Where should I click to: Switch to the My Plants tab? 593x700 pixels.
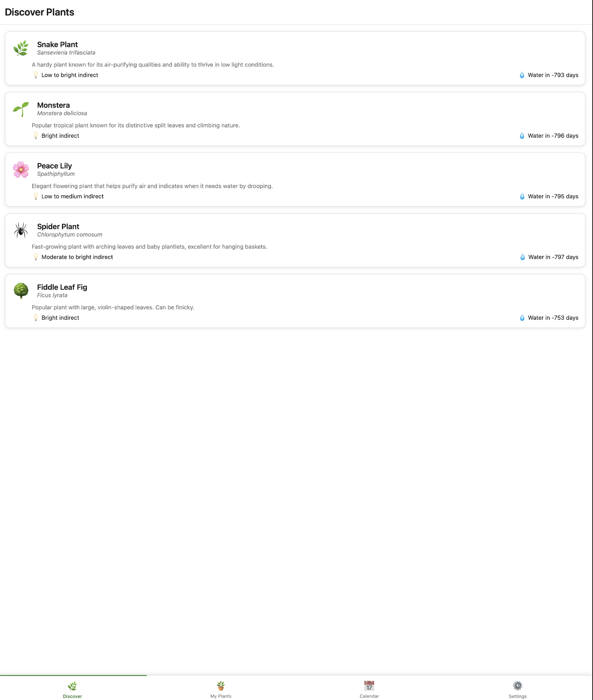(221, 689)
